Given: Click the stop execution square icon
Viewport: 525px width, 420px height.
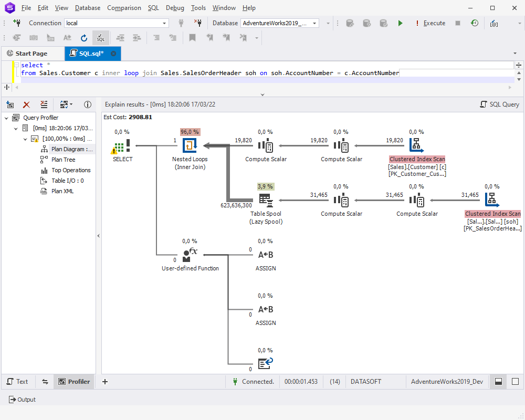Looking at the screenshot, I should point(458,23).
